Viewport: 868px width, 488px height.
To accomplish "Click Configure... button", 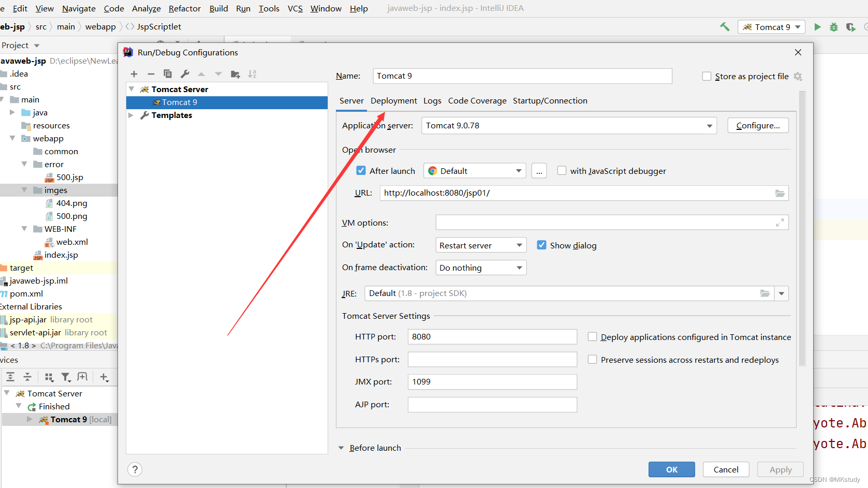I will (x=758, y=126).
